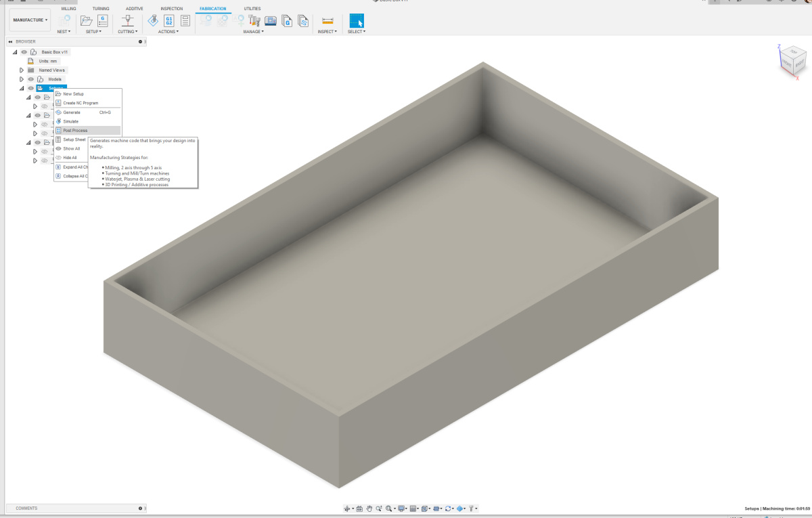Click the Orbit tool in navigation bar

click(348, 508)
